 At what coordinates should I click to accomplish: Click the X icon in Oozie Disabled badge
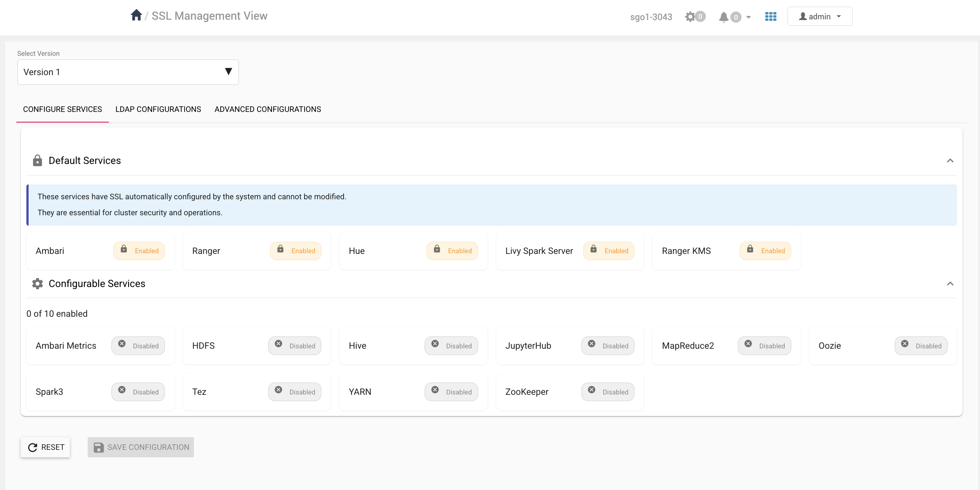click(905, 344)
